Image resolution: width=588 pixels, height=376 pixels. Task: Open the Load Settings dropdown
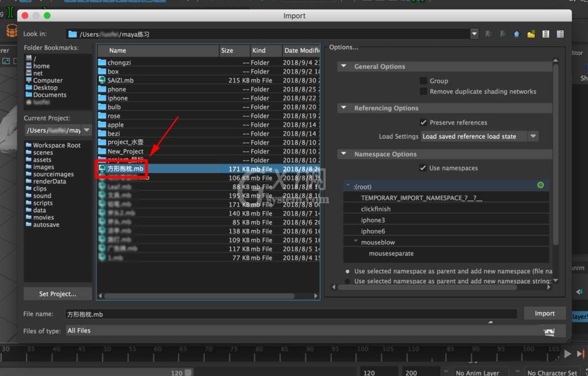click(x=480, y=136)
